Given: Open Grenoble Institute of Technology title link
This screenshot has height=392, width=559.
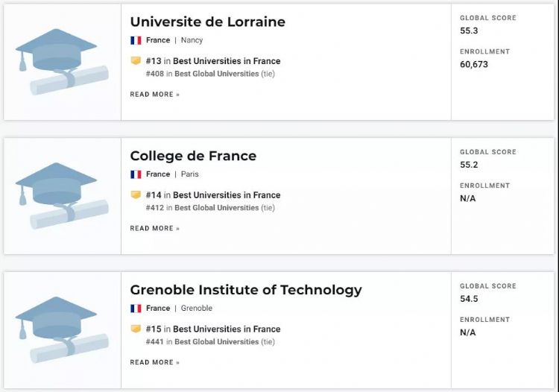Looking at the screenshot, I should 246,290.
